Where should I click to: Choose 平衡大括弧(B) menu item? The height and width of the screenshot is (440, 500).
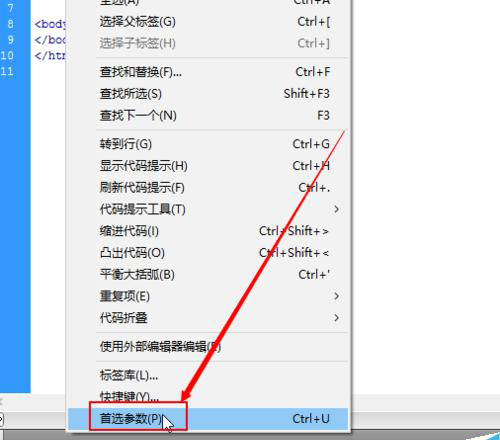pos(208,275)
